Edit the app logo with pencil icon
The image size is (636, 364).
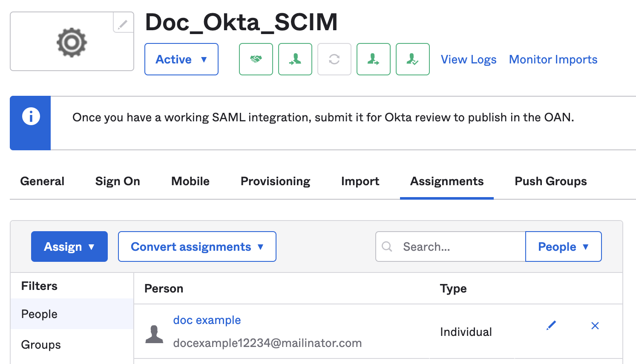pos(123,23)
